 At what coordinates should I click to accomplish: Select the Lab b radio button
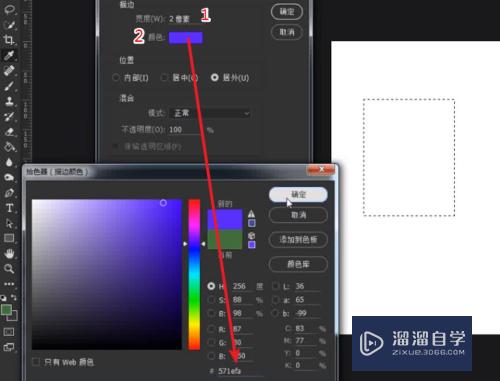pyautogui.click(x=276, y=313)
